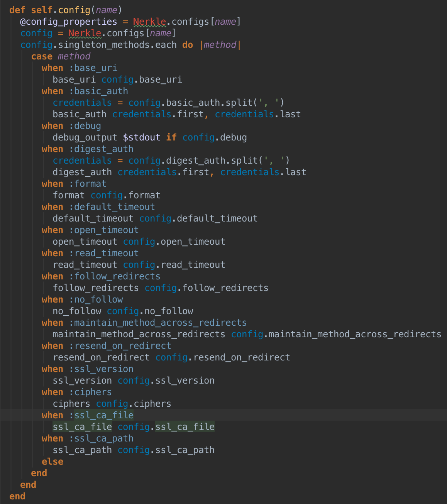
Task: Click the ':follow_redirects' symbol
Action: [x=115, y=276]
